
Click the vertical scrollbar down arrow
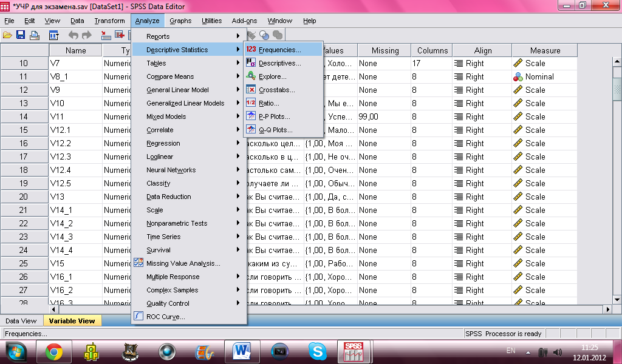point(617,300)
